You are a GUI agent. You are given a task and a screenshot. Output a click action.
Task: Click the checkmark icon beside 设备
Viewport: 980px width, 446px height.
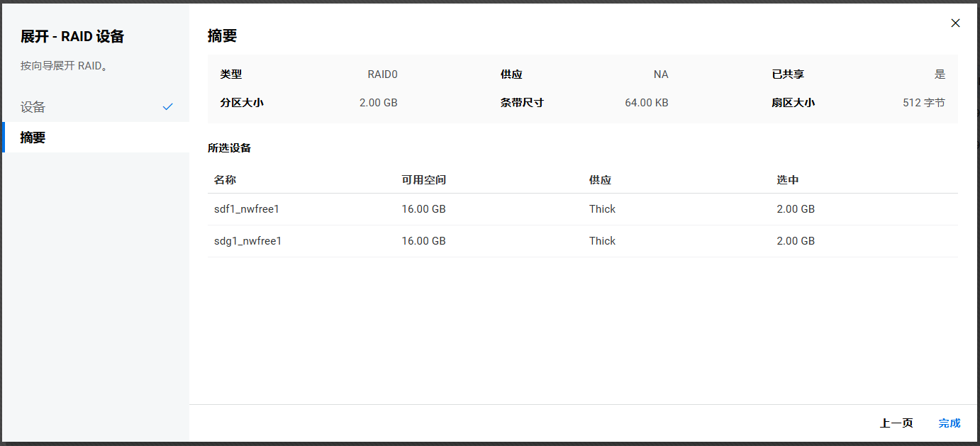167,107
